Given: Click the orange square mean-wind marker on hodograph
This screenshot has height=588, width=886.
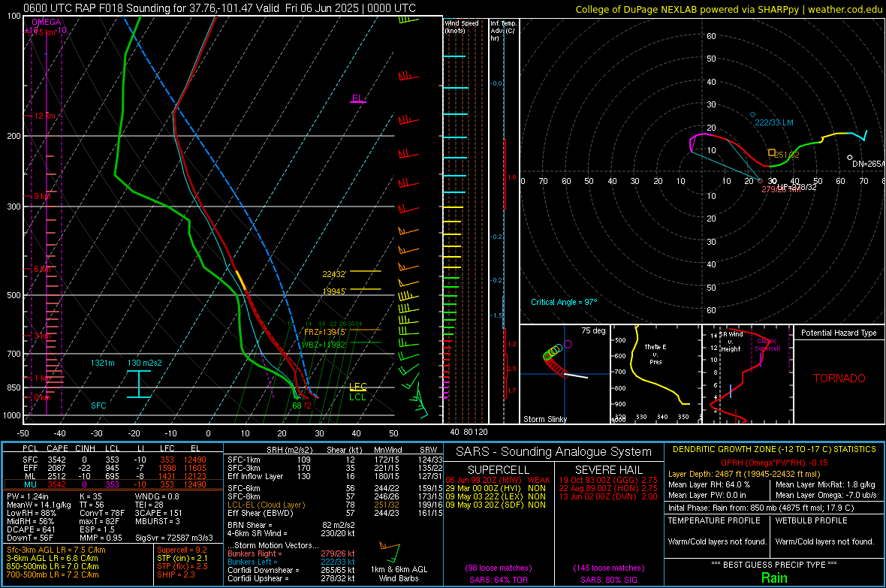Looking at the screenshot, I should pyautogui.click(x=771, y=152).
